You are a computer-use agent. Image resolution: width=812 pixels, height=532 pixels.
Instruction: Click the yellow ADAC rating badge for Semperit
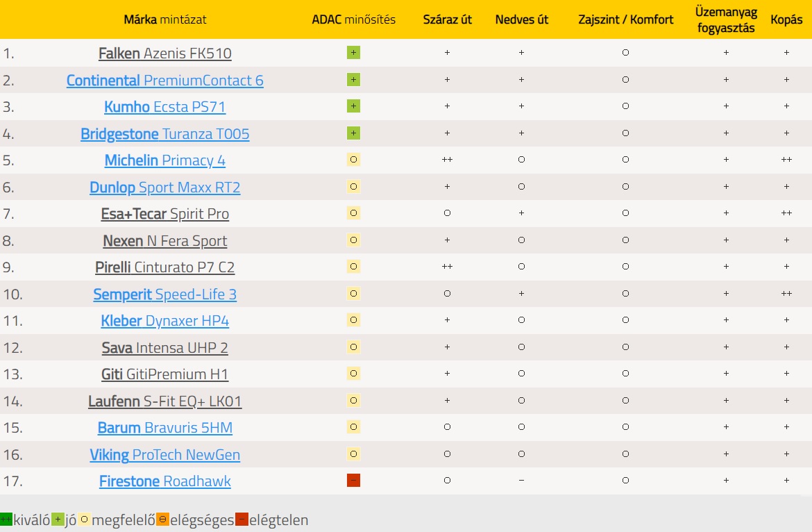354,293
